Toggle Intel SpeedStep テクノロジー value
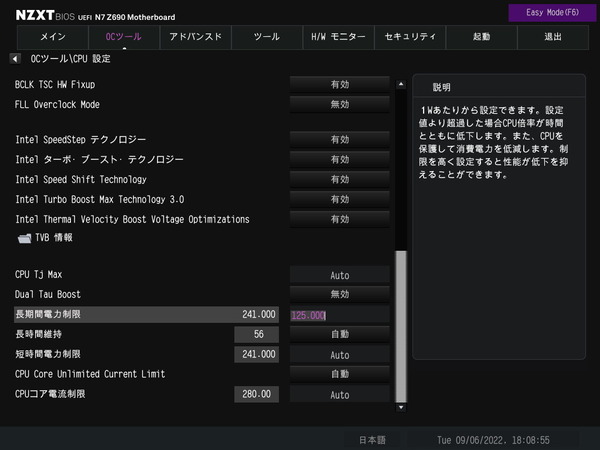Viewport: 600px width, 450px height. tap(339, 139)
